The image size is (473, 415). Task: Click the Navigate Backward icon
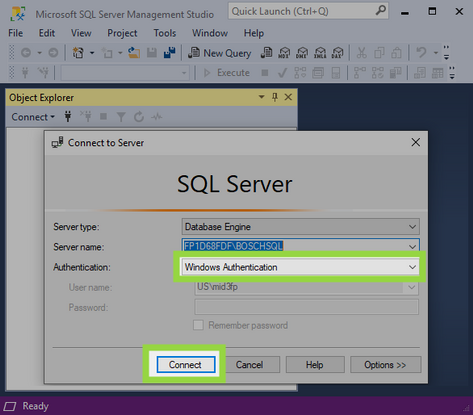[26, 53]
